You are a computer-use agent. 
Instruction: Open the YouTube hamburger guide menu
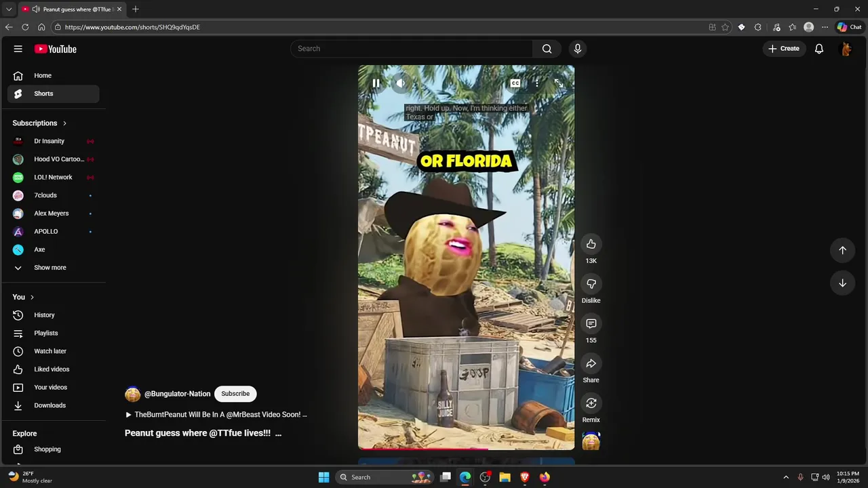pos(18,49)
